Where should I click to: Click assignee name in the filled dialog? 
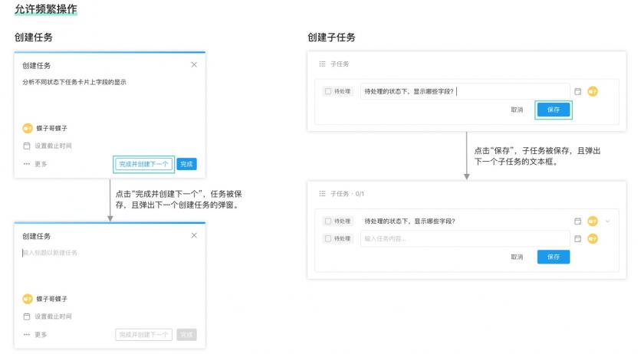pyautogui.click(x=52, y=128)
